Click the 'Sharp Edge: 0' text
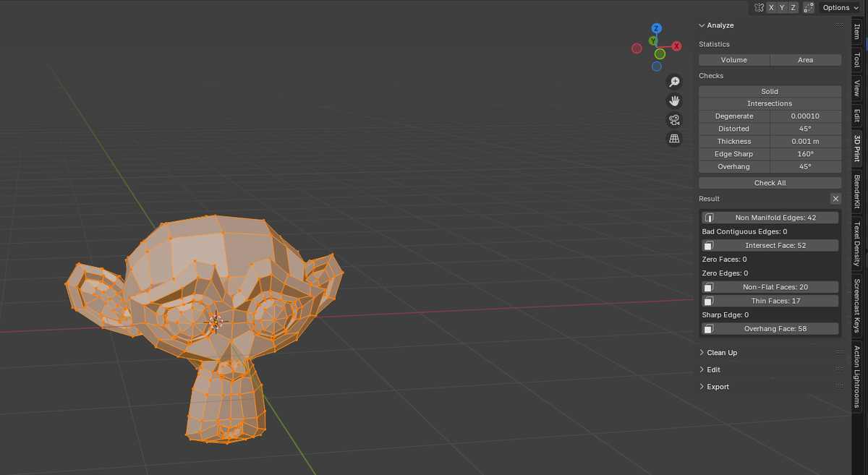The height and width of the screenshot is (475, 868). tap(726, 314)
